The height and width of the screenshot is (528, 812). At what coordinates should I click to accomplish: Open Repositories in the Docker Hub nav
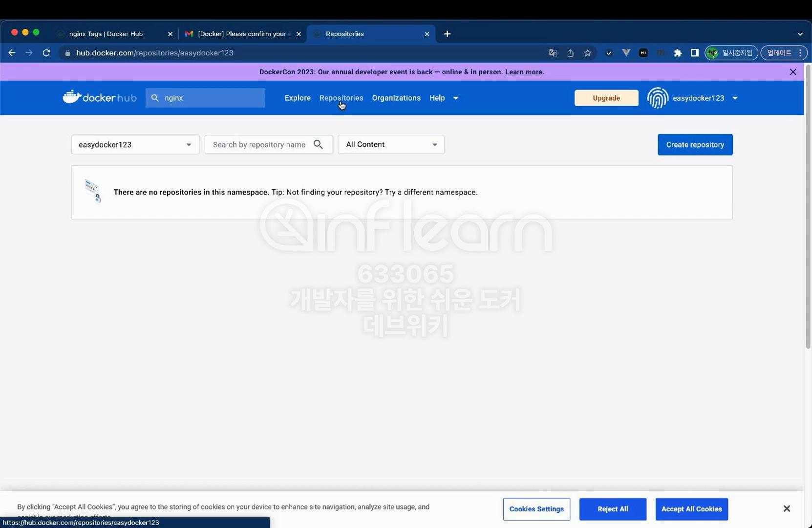tap(341, 98)
